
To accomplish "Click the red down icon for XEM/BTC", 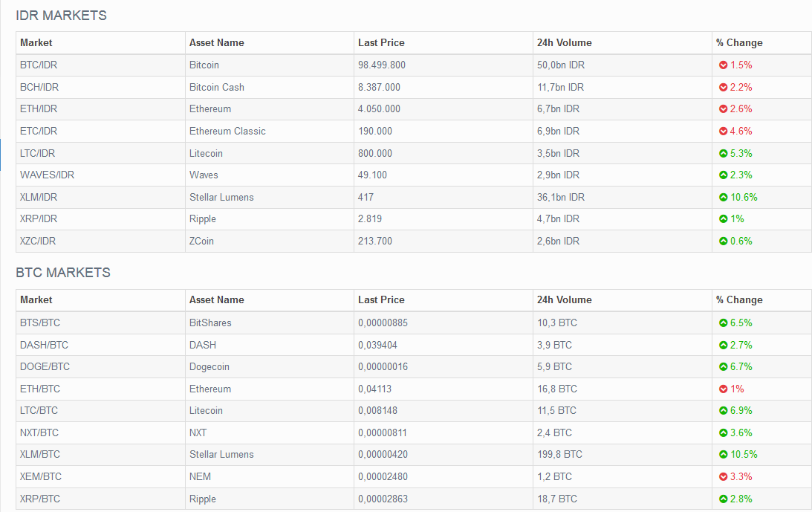I will [723, 477].
